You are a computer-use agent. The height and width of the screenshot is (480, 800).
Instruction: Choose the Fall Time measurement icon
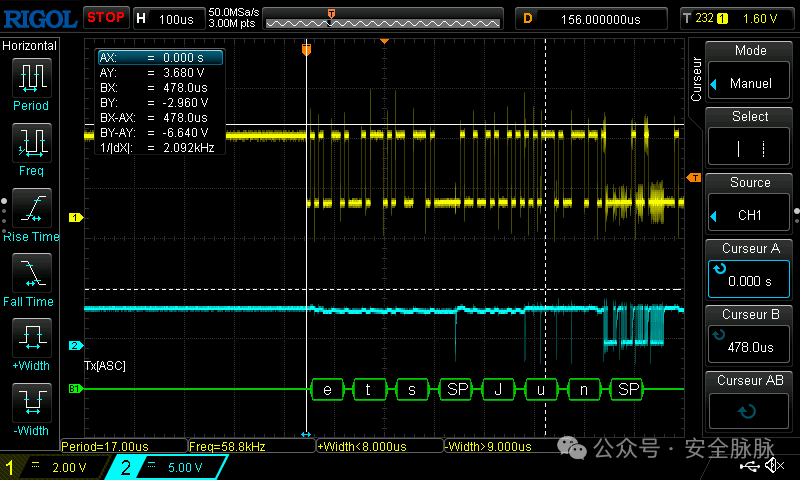[x=32, y=273]
